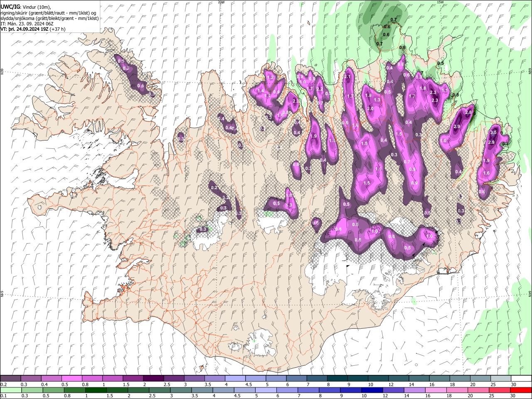The image size is (532, 399).
Task: Click the "(+37 h)" forecast offset text
Action: [x=57, y=29]
